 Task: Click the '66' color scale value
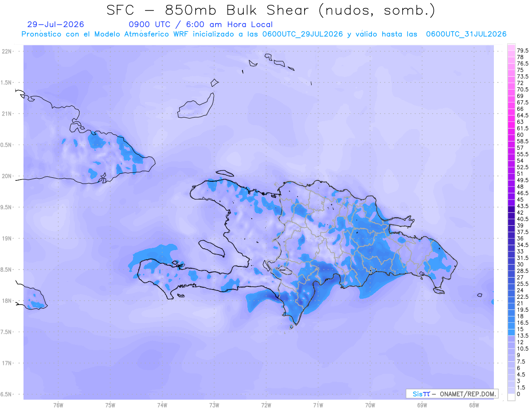(520, 109)
